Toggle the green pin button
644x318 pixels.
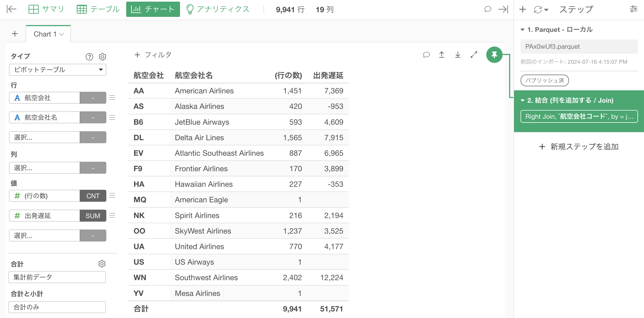point(494,55)
